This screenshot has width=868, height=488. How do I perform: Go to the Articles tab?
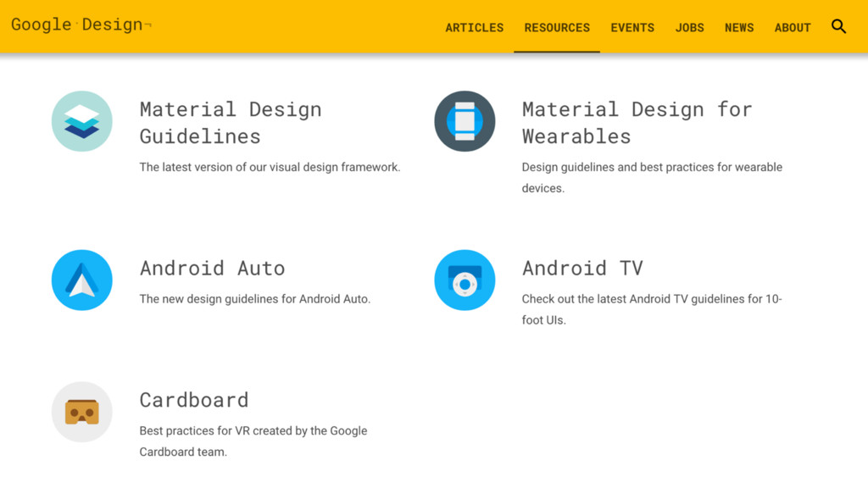[475, 28]
